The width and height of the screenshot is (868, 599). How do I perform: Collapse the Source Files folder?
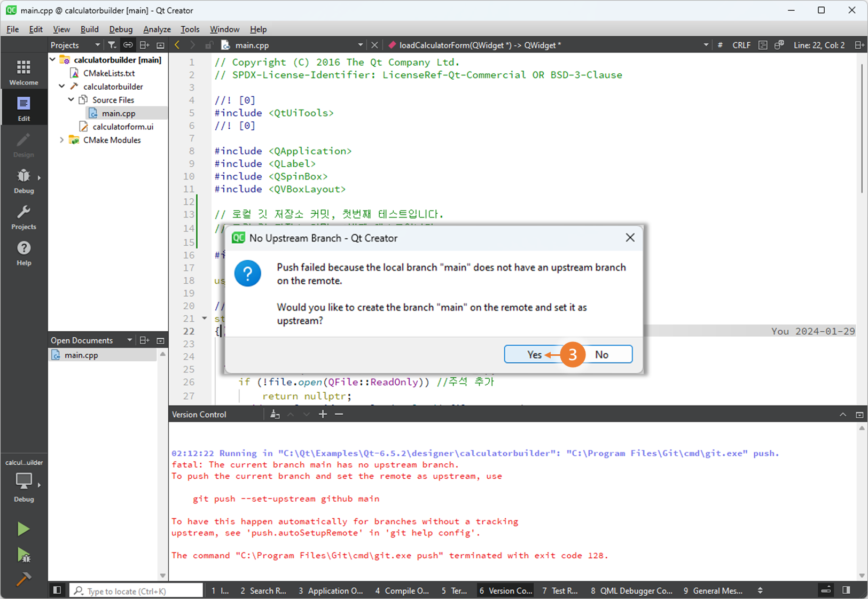pyautogui.click(x=71, y=99)
